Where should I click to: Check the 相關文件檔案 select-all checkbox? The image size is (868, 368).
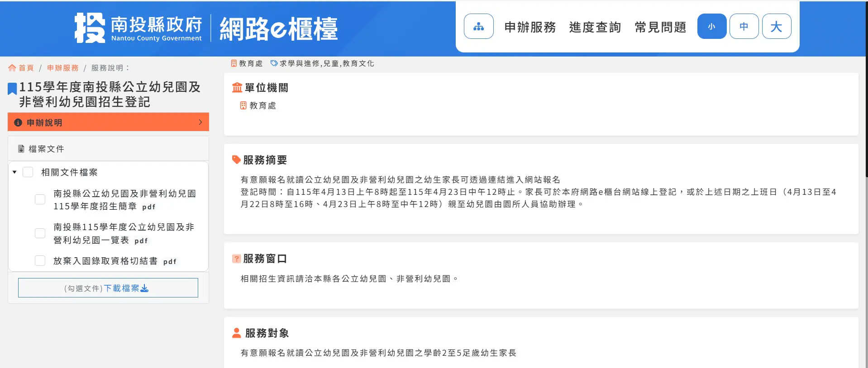[28, 172]
